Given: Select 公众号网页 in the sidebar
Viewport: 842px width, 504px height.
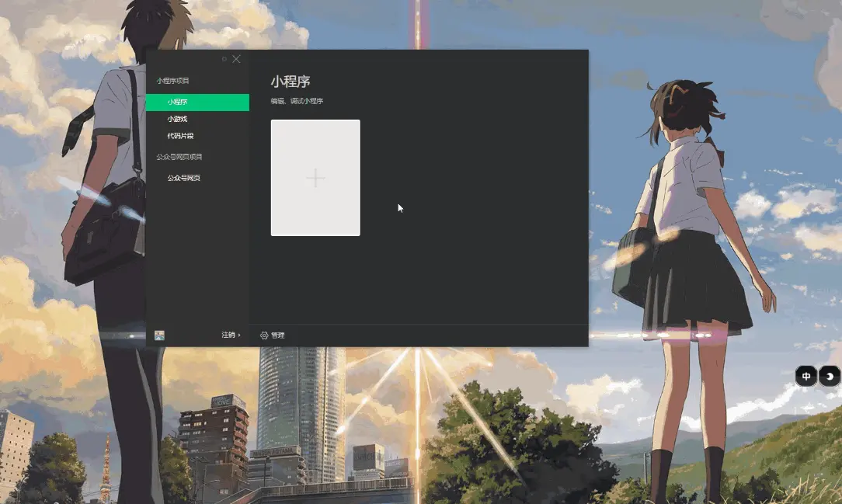Looking at the screenshot, I should tap(183, 178).
